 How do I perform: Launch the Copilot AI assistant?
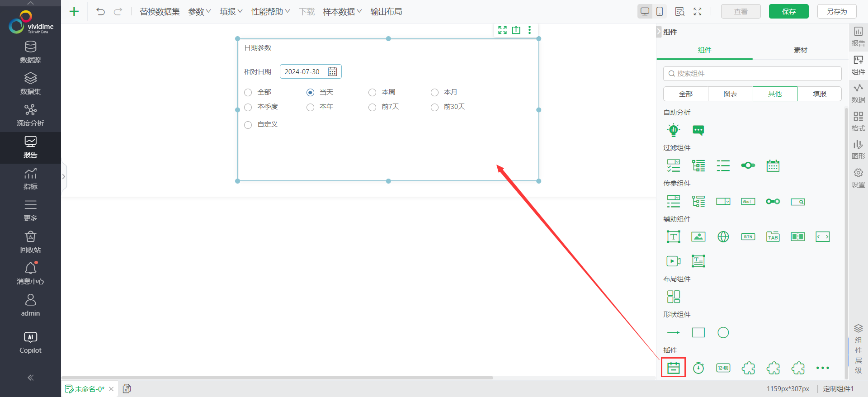[x=30, y=343]
